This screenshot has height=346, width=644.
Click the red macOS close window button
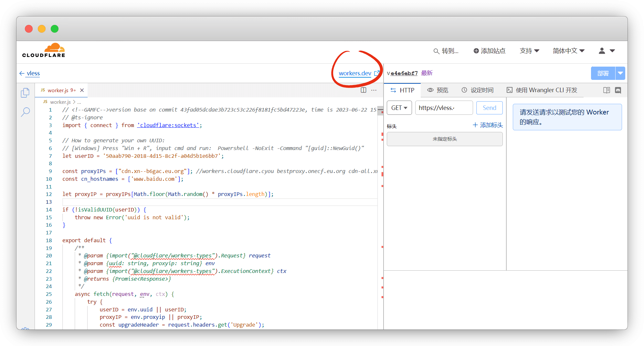coord(29,29)
